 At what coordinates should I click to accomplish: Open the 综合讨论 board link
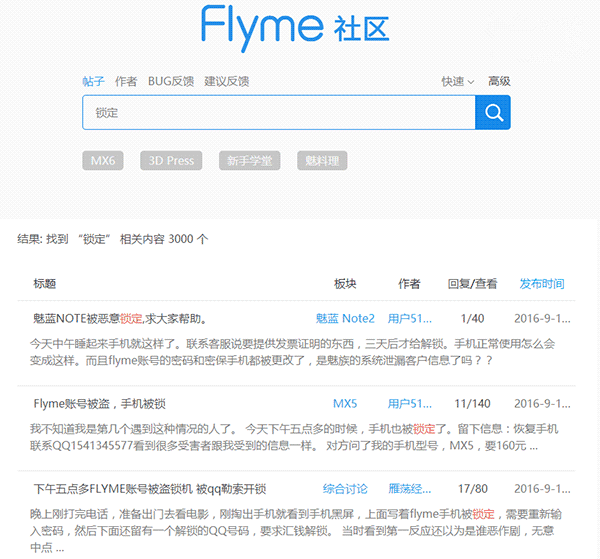point(345,489)
